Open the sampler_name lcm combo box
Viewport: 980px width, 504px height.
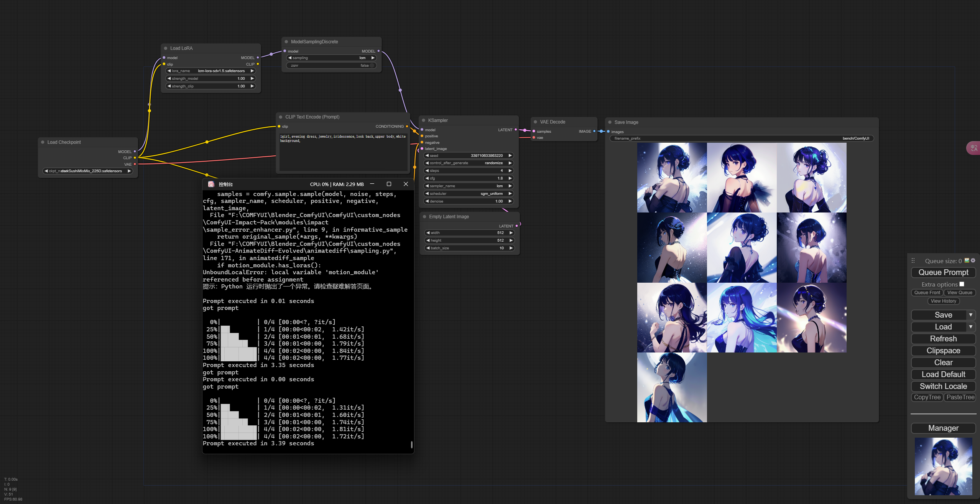point(469,186)
